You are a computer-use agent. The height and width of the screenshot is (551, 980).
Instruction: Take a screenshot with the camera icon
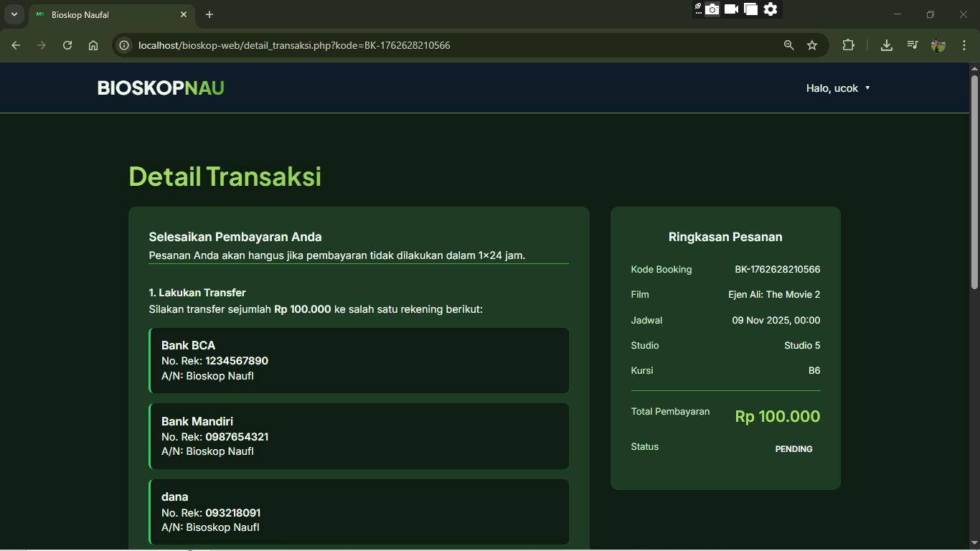tap(712, 9)
